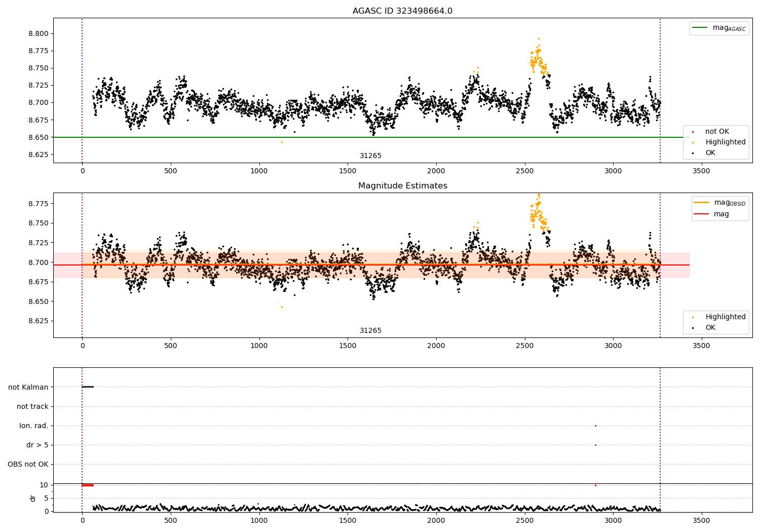
Task: Select mag OBSID legend entry in middle plot
Action: [719, 203]
